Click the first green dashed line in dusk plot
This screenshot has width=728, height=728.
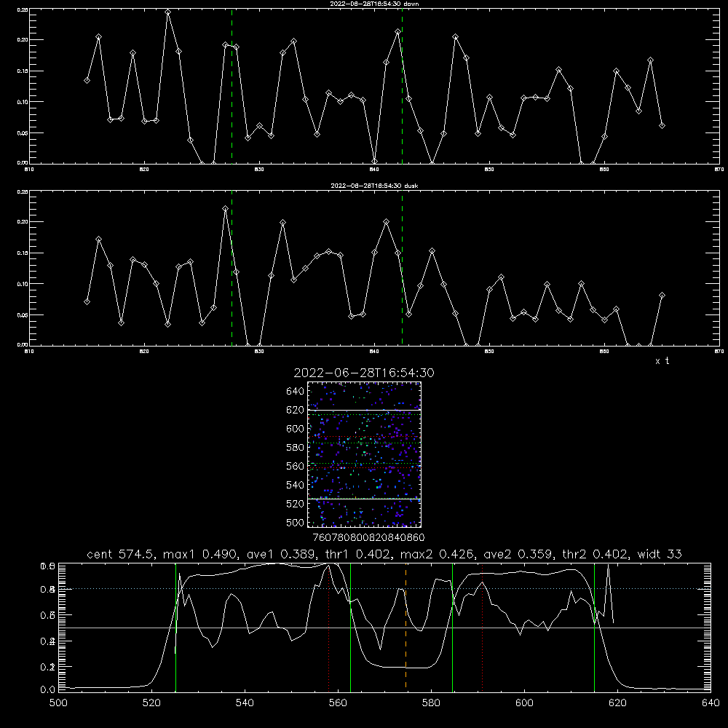coord(232,268)
